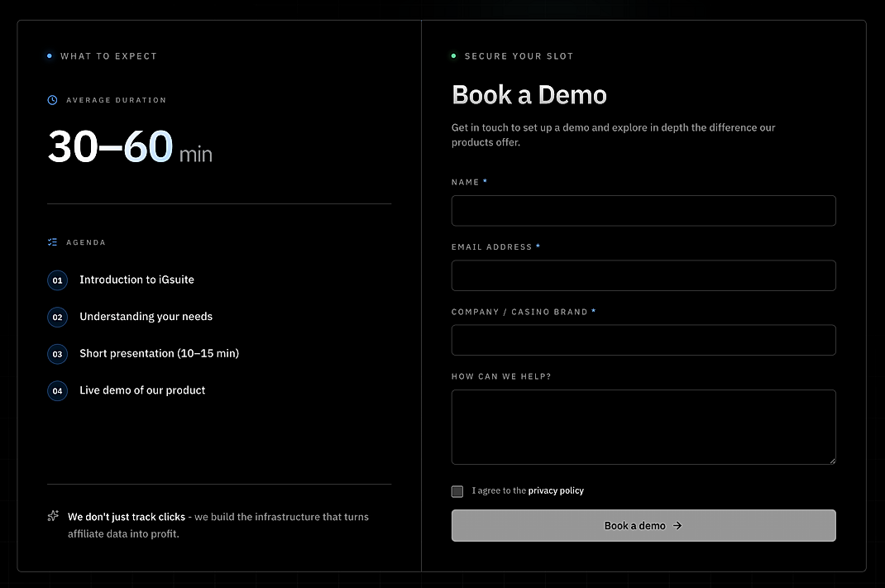Click the clock icon beside Average Duration

52,100
